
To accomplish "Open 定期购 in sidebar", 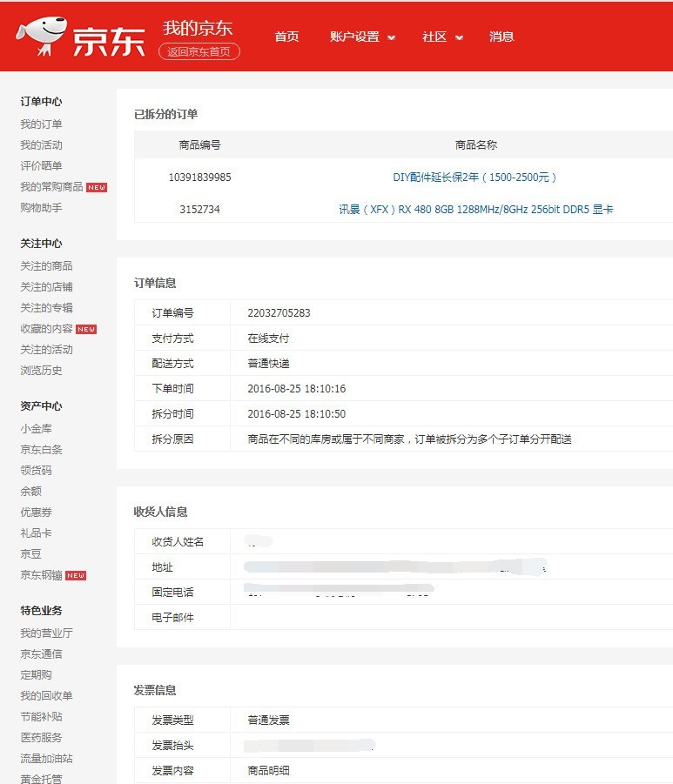I will (36, 675).
